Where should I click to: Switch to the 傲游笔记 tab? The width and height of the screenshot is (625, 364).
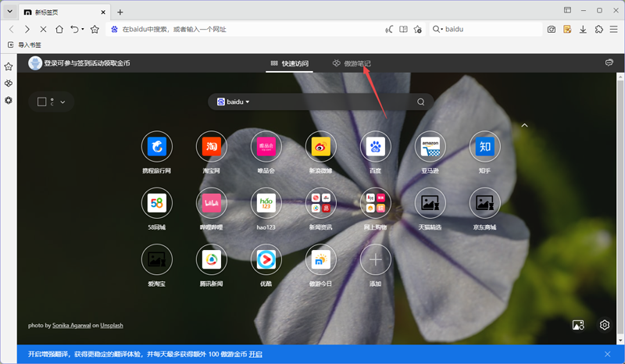click(x=352, y=63)
